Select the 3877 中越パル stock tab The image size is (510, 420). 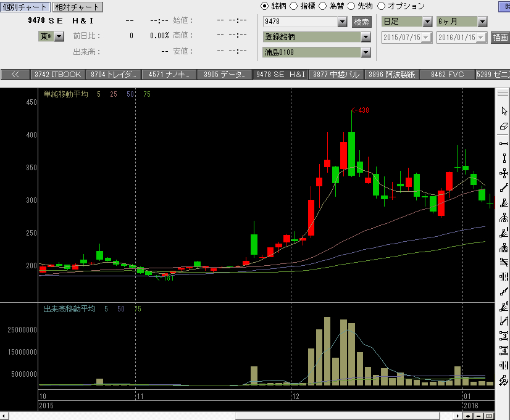tap(337, 75)
